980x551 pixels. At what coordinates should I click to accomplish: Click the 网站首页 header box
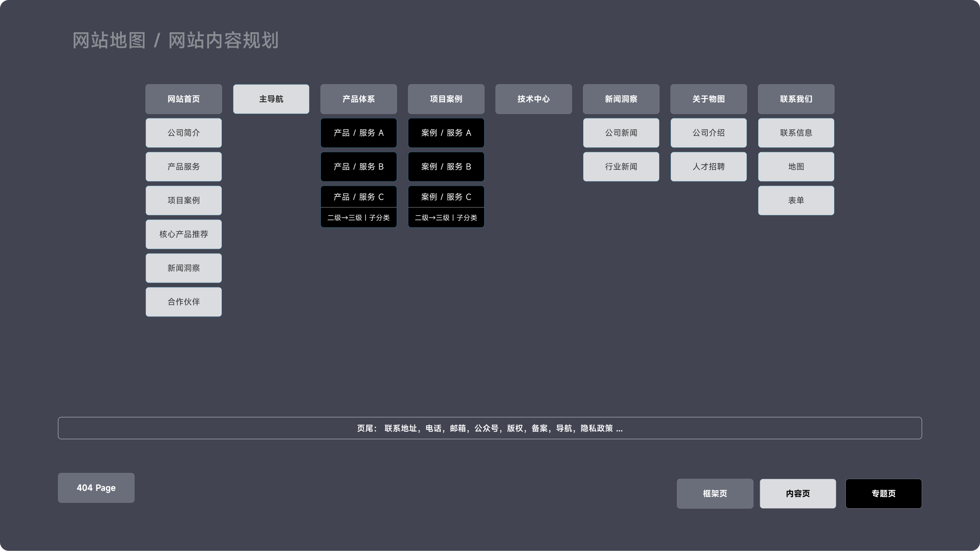pyautogui.click(x=184, y=99)
